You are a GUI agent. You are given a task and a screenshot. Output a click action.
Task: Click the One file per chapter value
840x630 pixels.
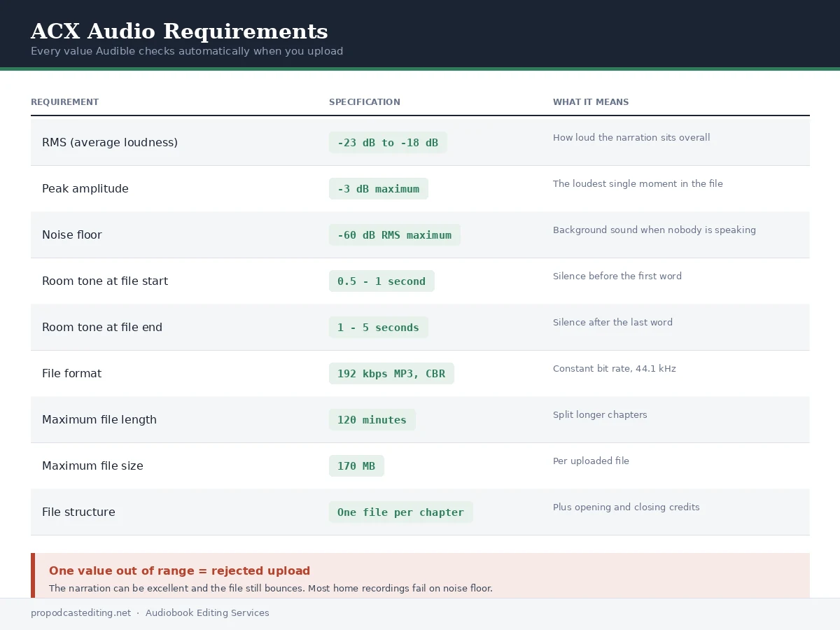[x=400, y=512]
